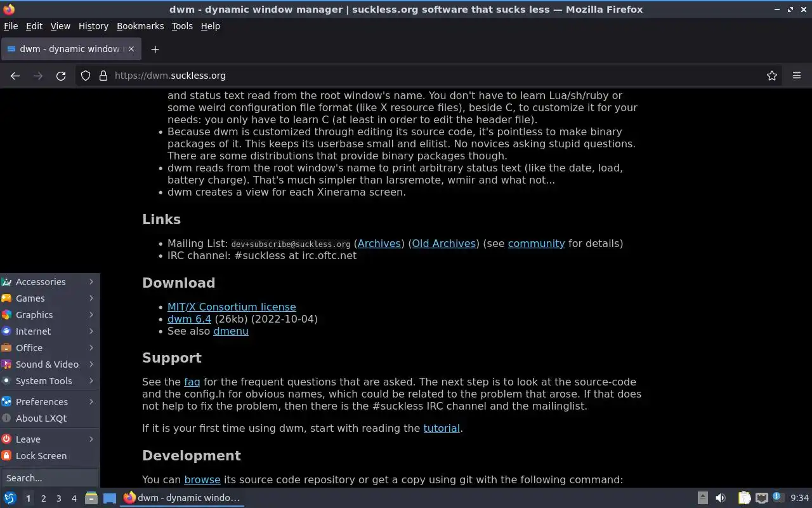The height and width of the screenshot is (508, 812).
Task: Select the dwm browser tab
Action: pos(70,49)
